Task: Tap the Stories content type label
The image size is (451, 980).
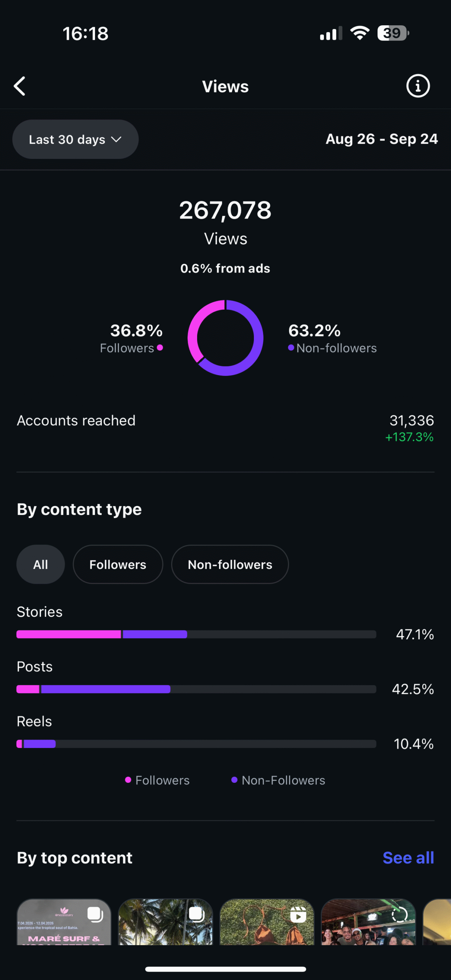Action: click(x=40, y=612)
